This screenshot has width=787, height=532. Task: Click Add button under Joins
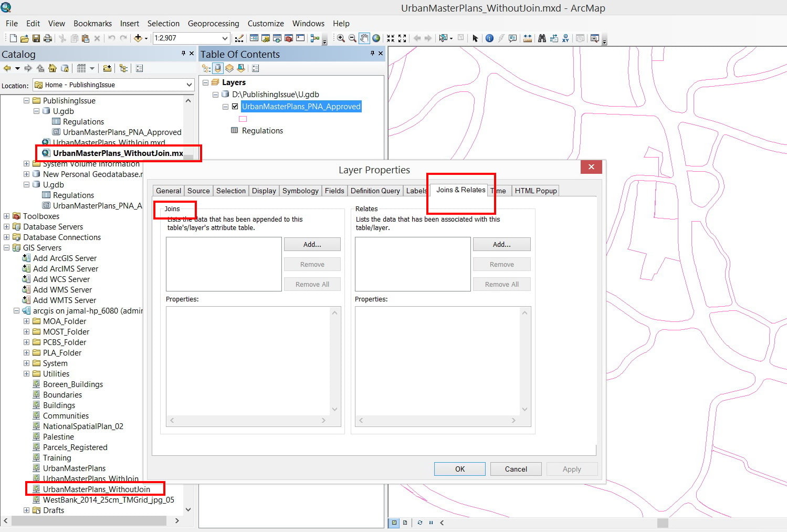(x=312, y=244)
